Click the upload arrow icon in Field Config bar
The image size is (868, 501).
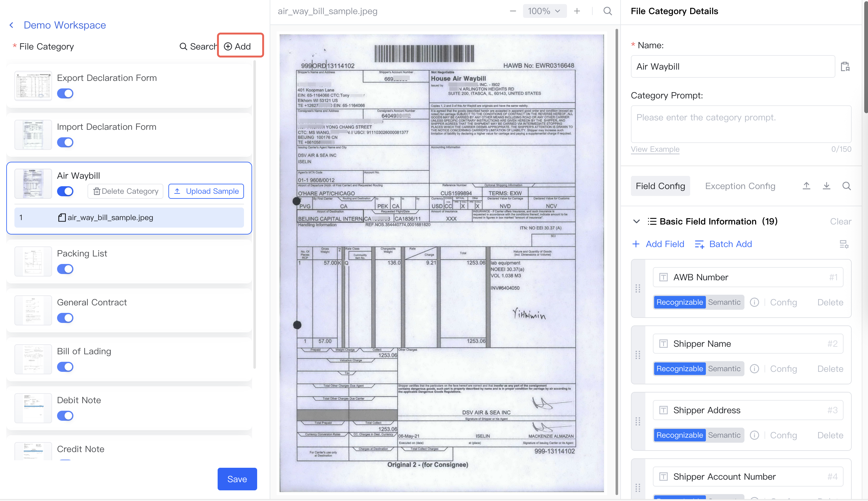click(806, 186)
